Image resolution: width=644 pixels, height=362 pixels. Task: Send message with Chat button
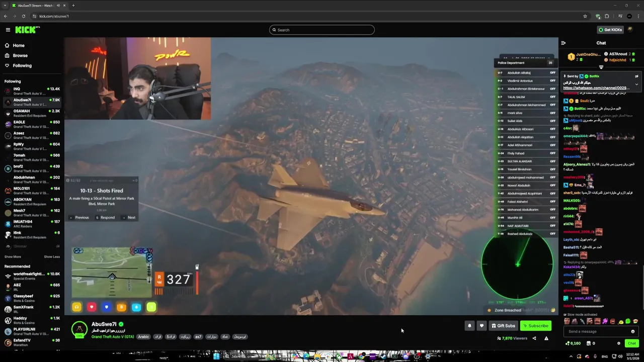tap(632, 343)
